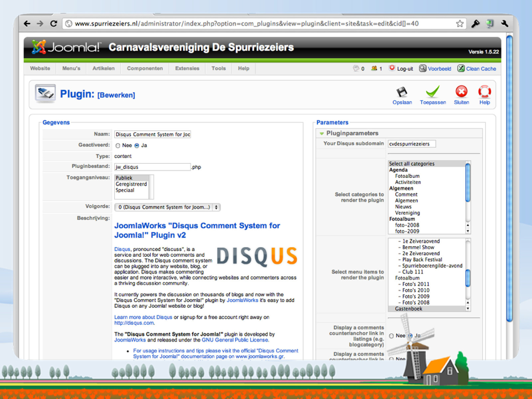This screenshot has width=532, height=399.
Task: Click the down arrow of the menu items list scrollbar
Action: point(468,309)
